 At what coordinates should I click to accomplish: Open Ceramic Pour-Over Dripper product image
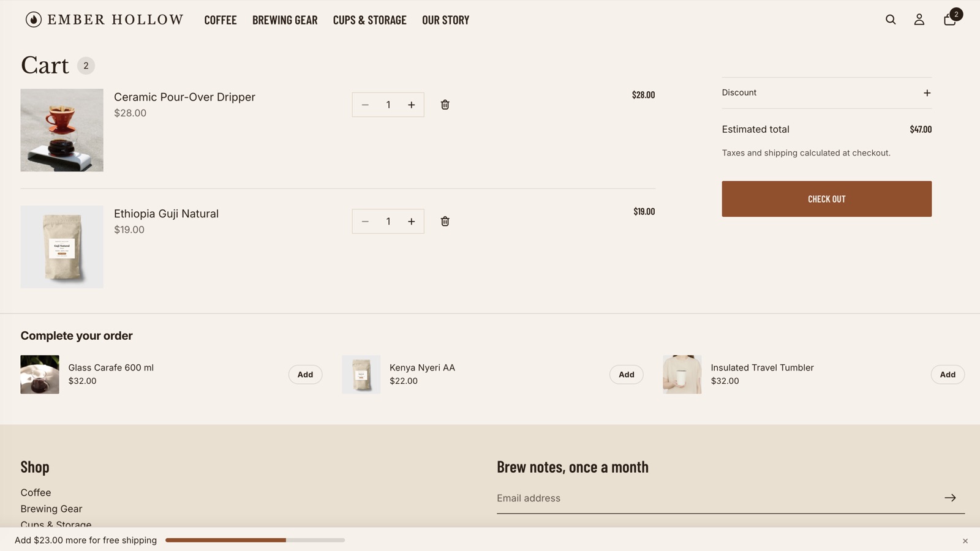click(x=62, y=130)
